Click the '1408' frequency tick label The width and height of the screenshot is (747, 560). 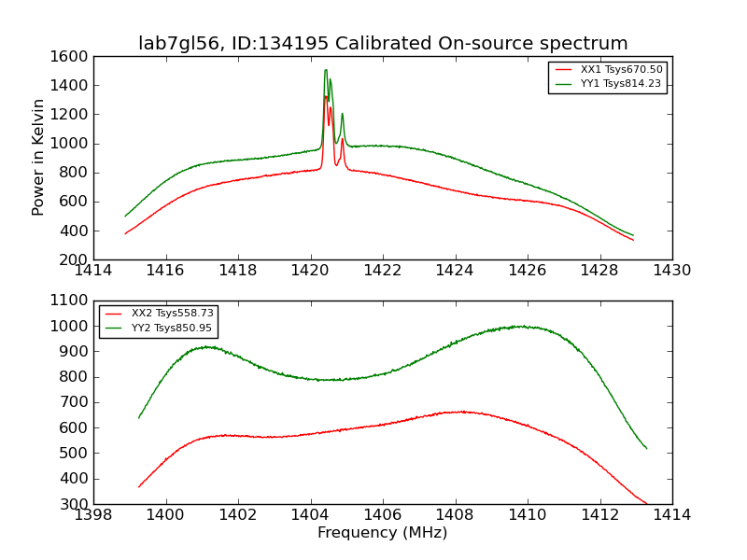pyautogui.click(x=455, y=515)
